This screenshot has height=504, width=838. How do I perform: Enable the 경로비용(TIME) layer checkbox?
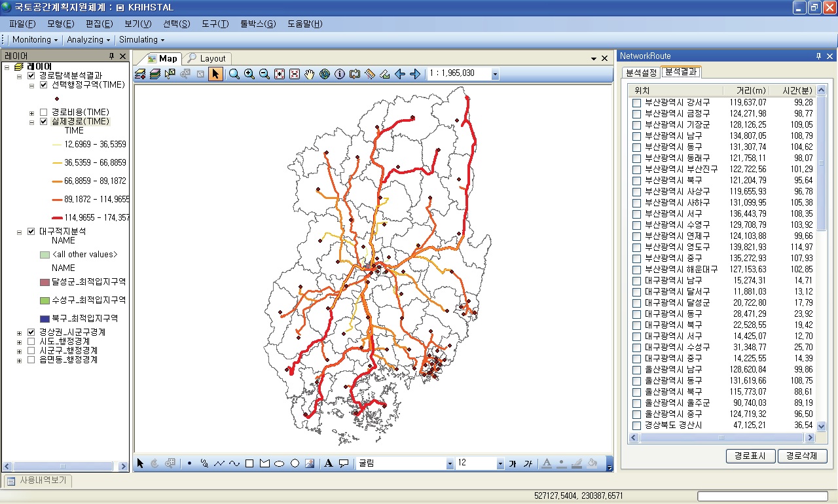(x=43, y=113)
